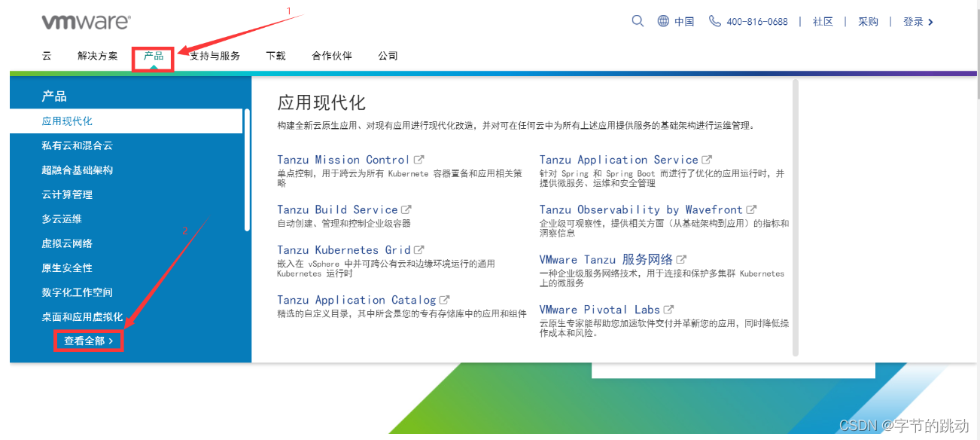Image resolution: width=980 pixels, height=440 pixels.
Task: Open Tanzu Mission Control link
Action: click(343, 160)
